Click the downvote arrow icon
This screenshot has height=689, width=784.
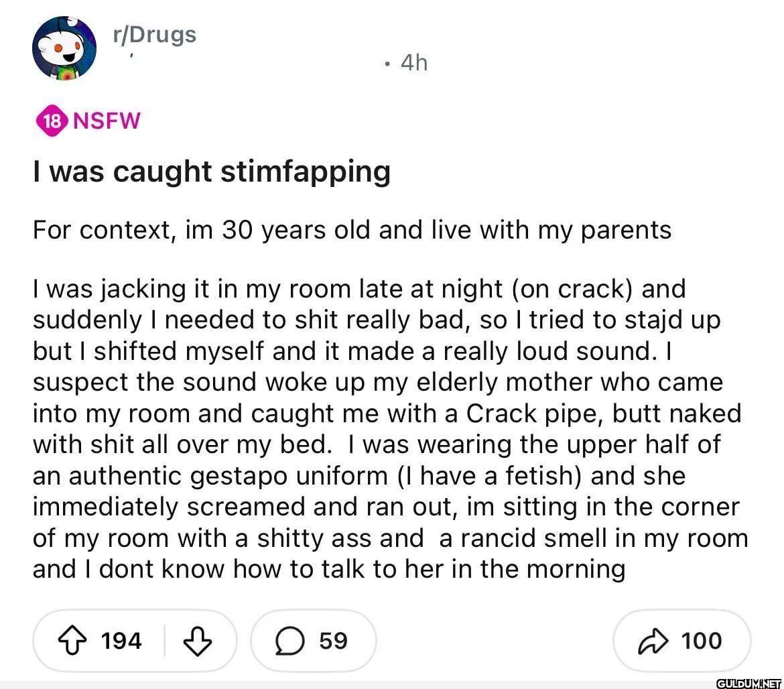[x=198, y=641]
